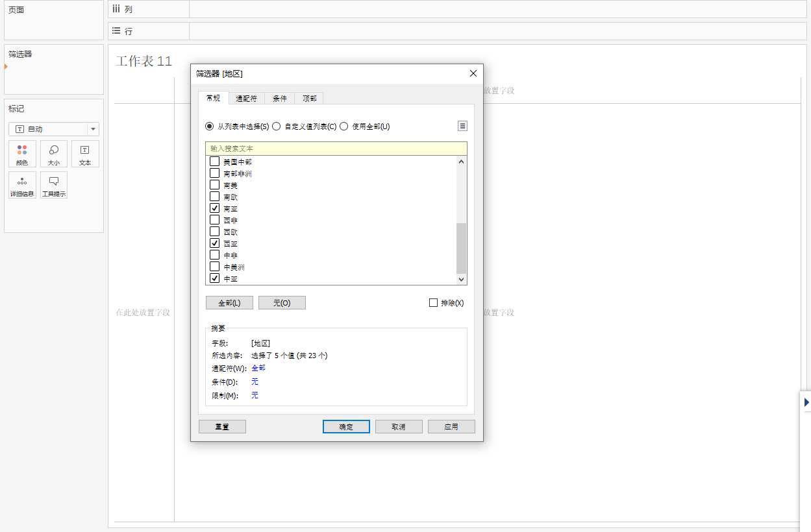Untick the 南亚 checkbox
Viewport: 811px width, 532px height.
(215, 208)
